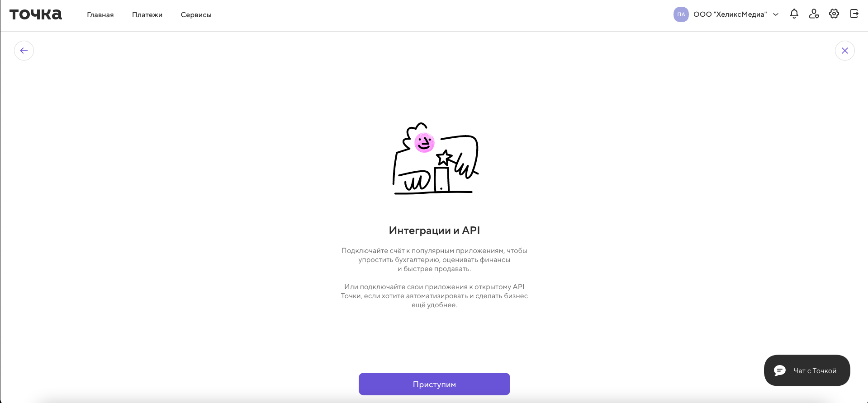Go to the Платежи section
868x403 pixels.
click(147, 15)
